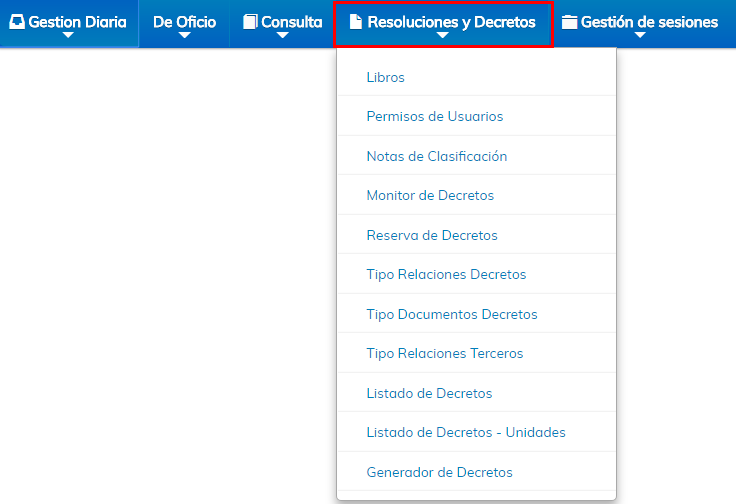Image resolution: width=736 pixels, height=504 pixels.
Task: Click the folder icon beside Gestión de sesiones
Action: tap(569, 22)
